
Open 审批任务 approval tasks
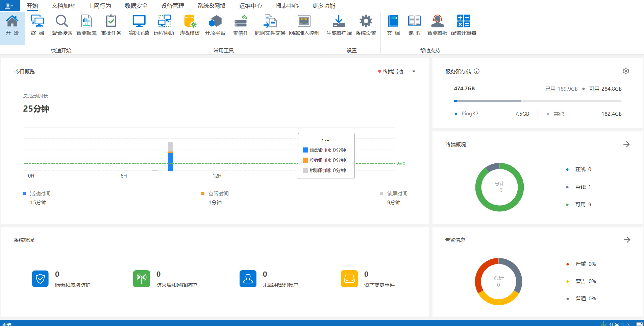click(111, 25)
